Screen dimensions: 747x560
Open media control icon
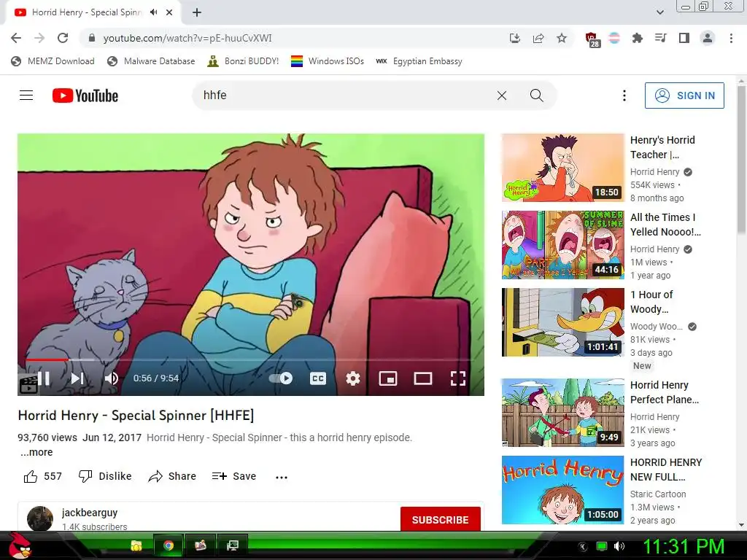(x=661, y=38)
